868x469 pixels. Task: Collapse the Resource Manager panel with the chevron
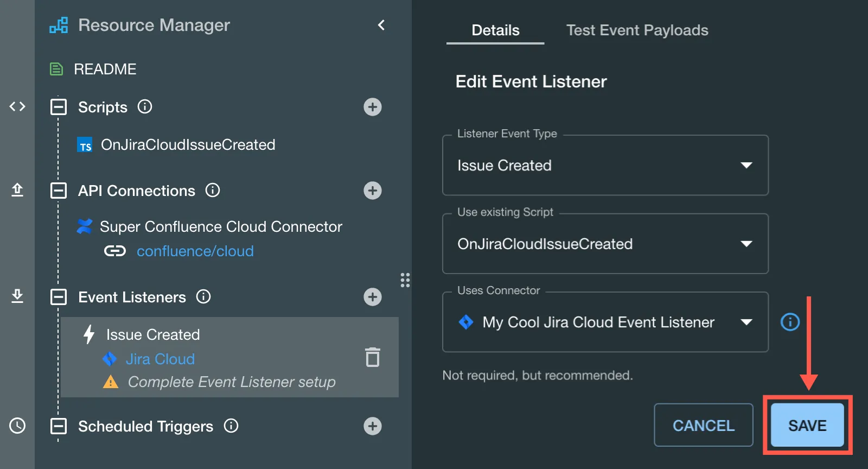point(381,25)
